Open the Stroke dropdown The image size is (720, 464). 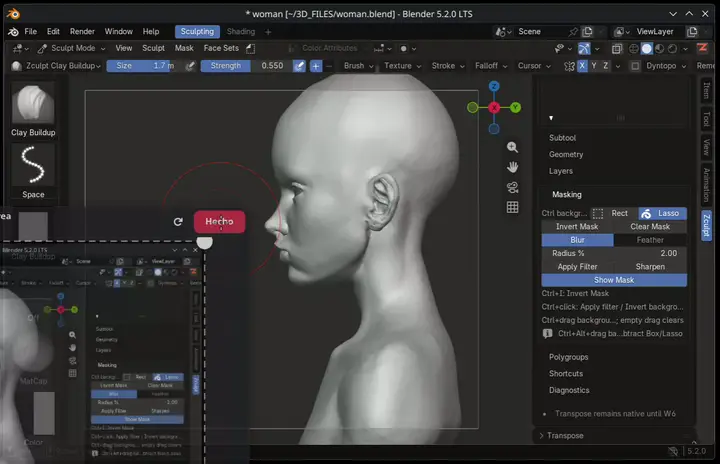448,66
